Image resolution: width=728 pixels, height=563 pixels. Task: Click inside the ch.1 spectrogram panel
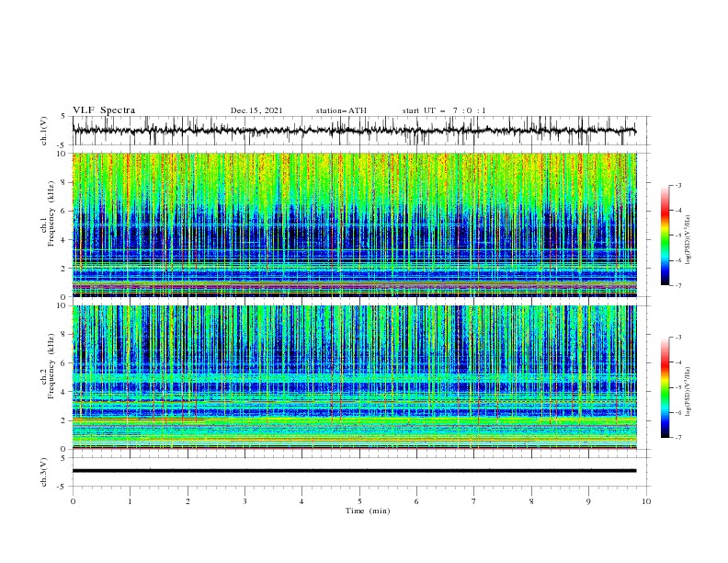355,224
